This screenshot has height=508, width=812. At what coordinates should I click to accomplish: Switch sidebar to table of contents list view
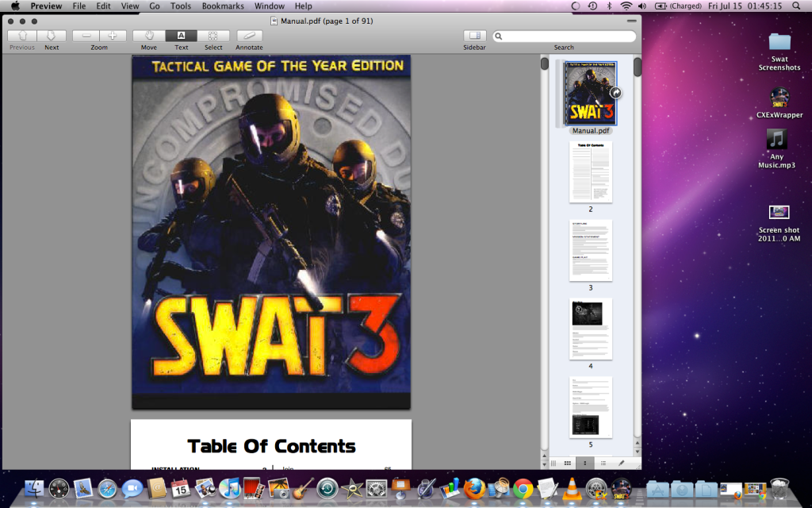(603, 463)
